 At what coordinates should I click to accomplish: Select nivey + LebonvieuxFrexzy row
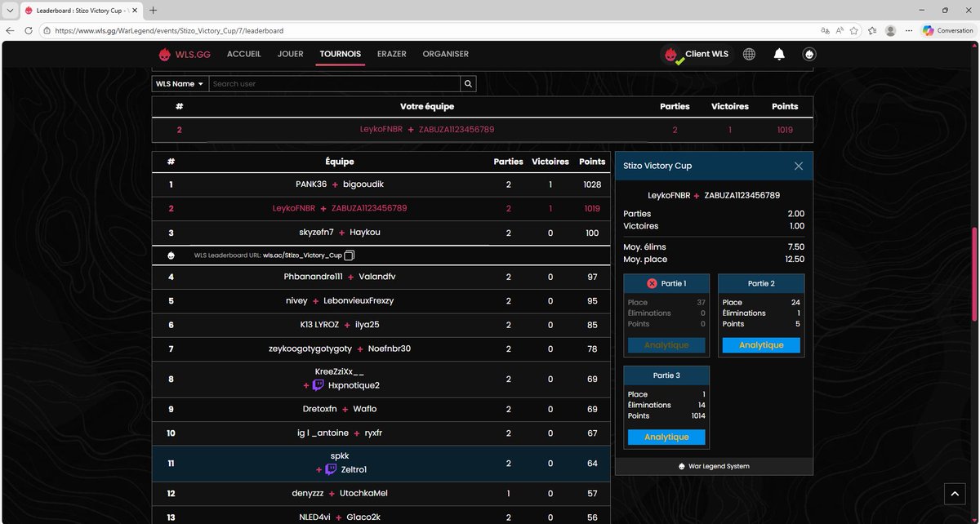point(381,300)
